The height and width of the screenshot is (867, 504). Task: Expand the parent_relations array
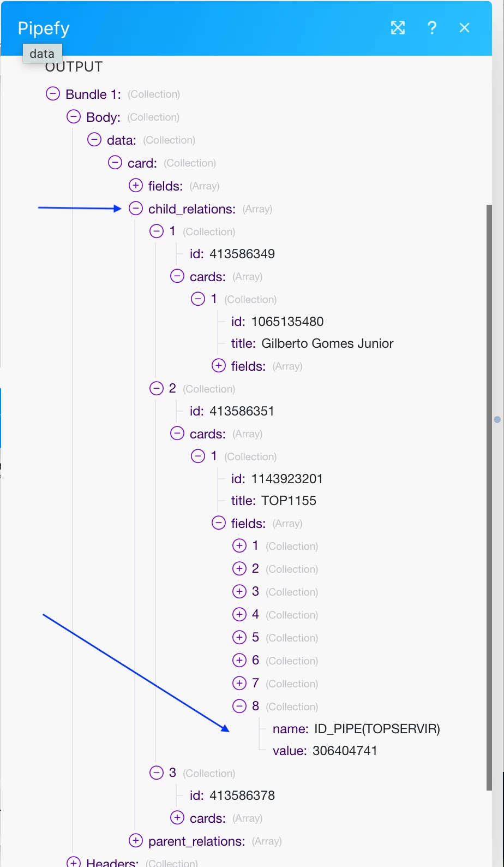point(136,841)
